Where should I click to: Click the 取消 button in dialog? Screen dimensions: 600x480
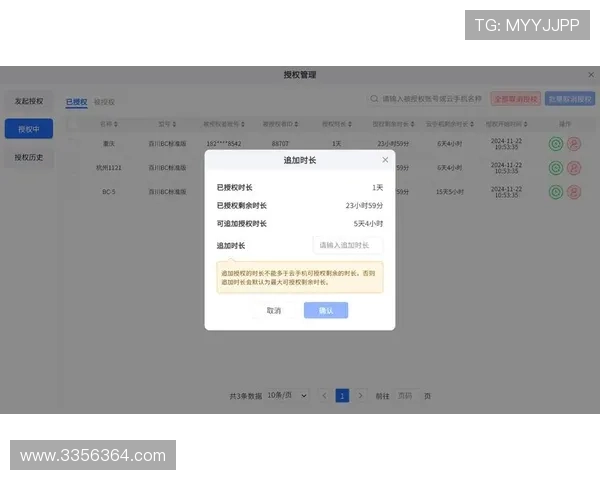pos(274,310)
